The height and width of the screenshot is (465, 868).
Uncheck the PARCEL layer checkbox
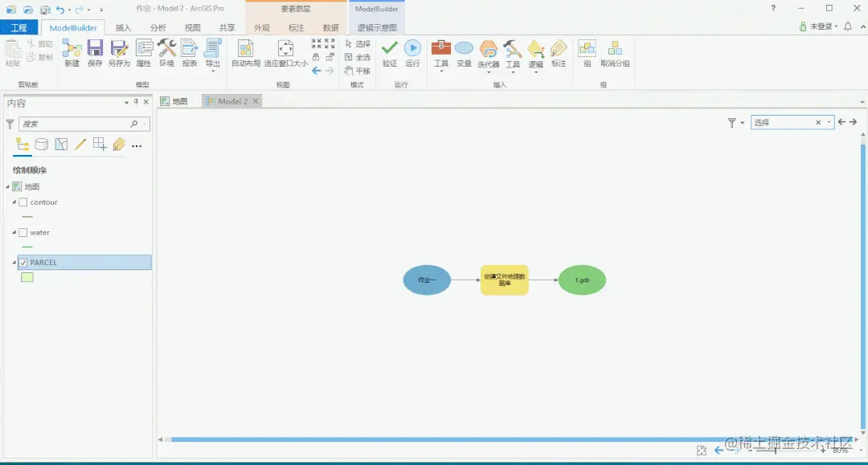(23, 263)
